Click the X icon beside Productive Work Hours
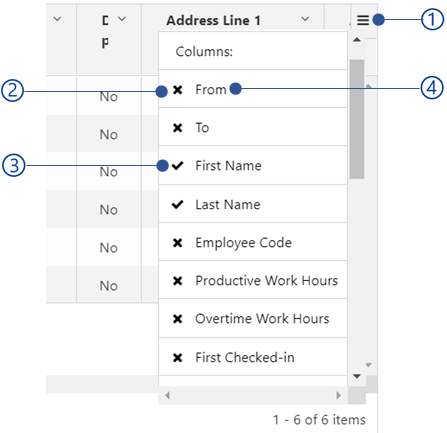This screenshot has height=433, width=447. click(x=178, y=281)
